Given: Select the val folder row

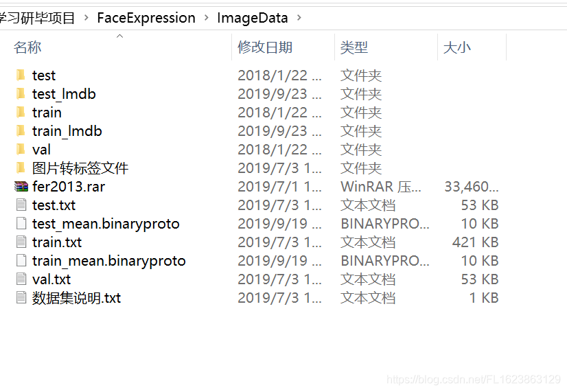Looking at the screenshot, I should tap(41, 150).
